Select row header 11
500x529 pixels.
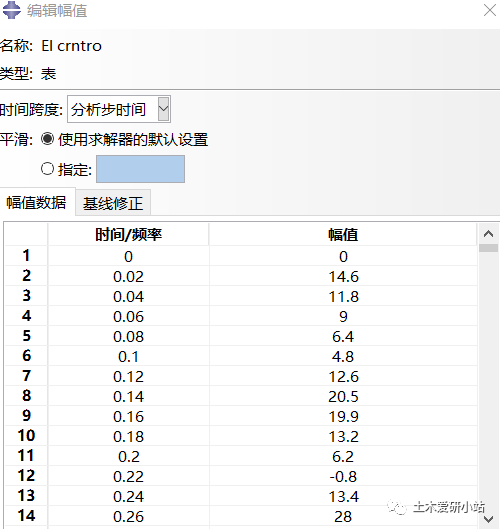coord(26,456)
